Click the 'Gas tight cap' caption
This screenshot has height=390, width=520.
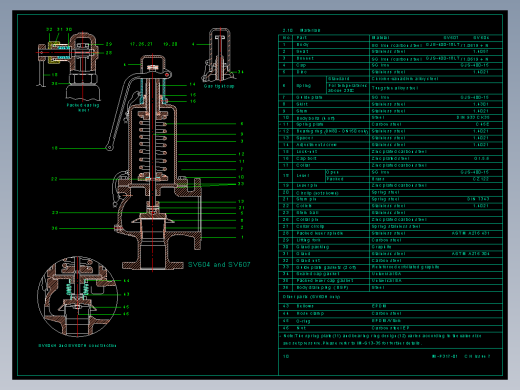coord(219,86)
